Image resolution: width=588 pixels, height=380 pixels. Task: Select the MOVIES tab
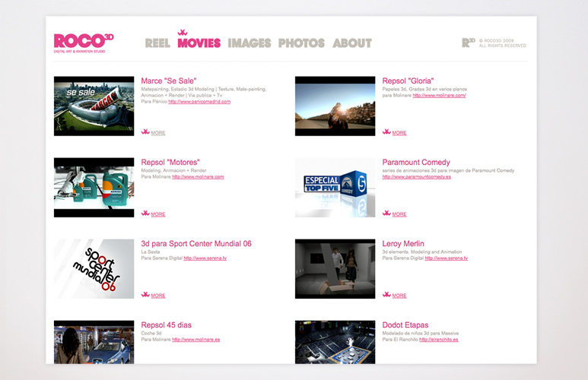tap(199, 43)
